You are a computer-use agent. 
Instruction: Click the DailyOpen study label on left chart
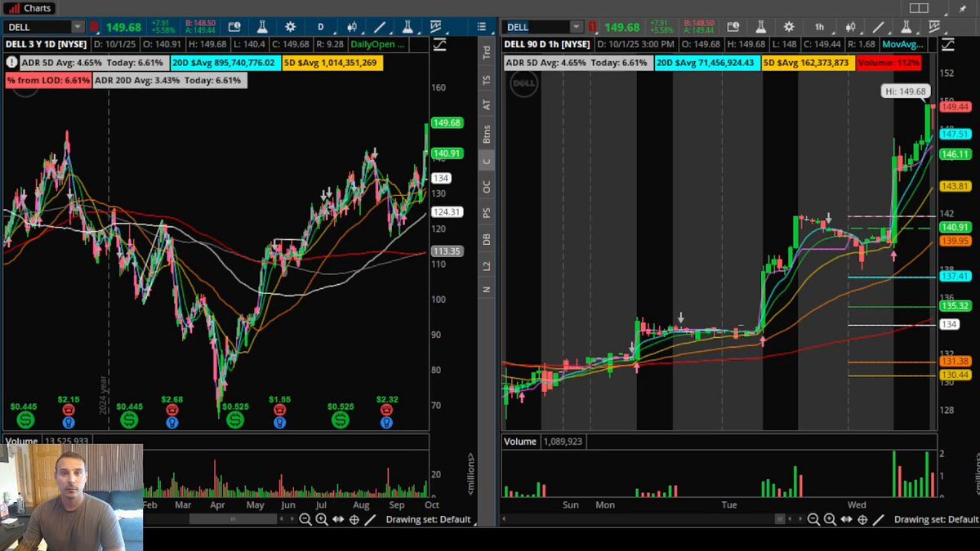376,44
